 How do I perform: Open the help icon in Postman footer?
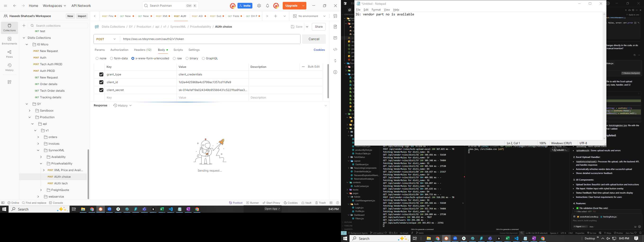coord(337,203)
